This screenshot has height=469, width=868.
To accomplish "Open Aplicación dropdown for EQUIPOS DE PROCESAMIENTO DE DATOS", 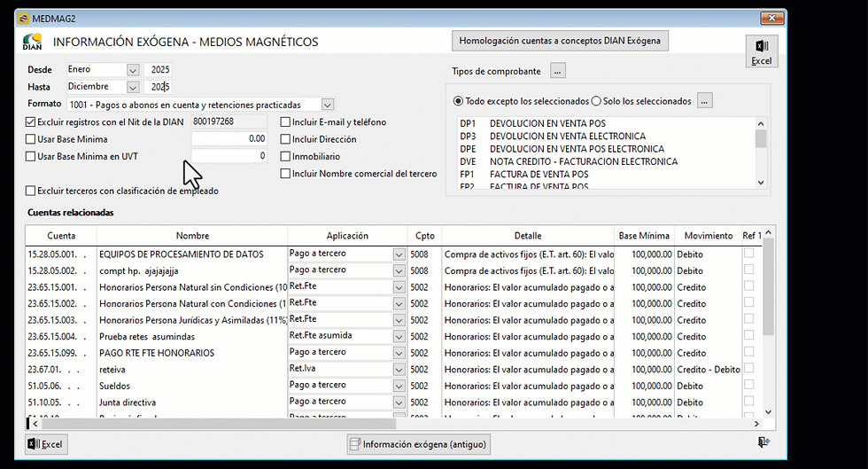I will click(399, 254).
